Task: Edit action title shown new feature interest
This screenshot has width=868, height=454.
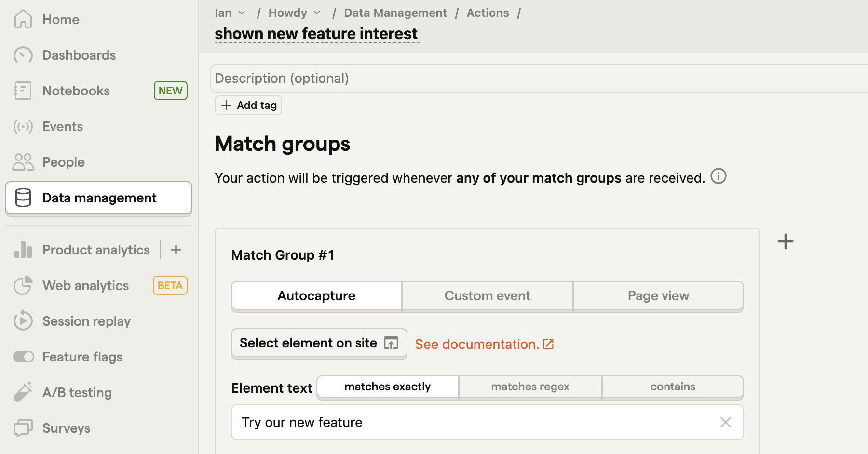Action: (x=316, y=34)
